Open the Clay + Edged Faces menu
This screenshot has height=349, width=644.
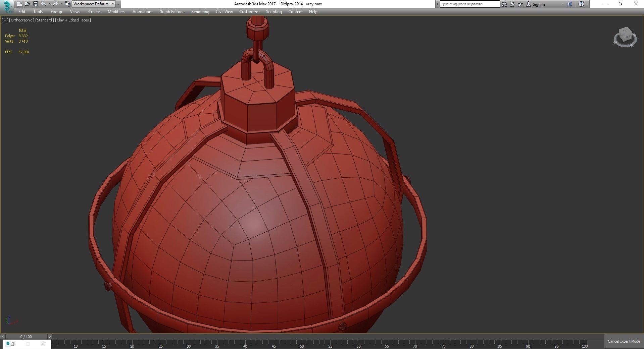(x=73, y=20)
